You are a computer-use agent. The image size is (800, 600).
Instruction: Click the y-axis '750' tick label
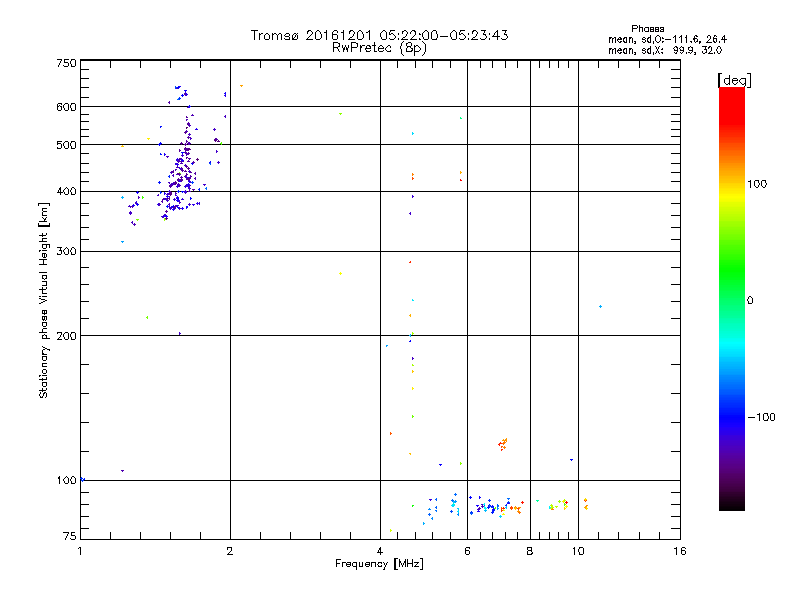click(66, 63)
